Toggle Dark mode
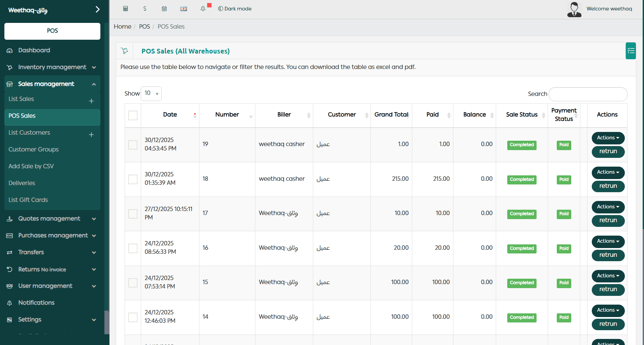The width and height of the screenshot is (644, 345). (x=235, y=9)
